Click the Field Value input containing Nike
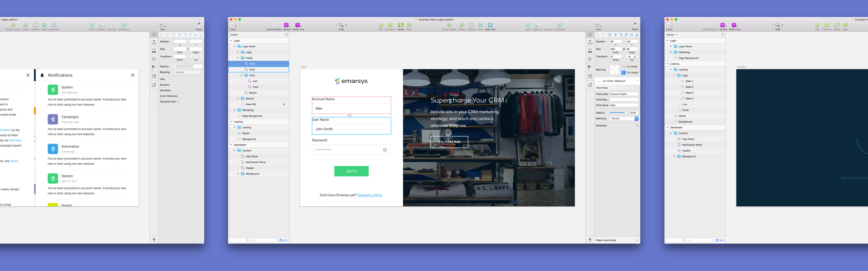Image resolution: width=868 pixels, height=271 pixels. 624,105
